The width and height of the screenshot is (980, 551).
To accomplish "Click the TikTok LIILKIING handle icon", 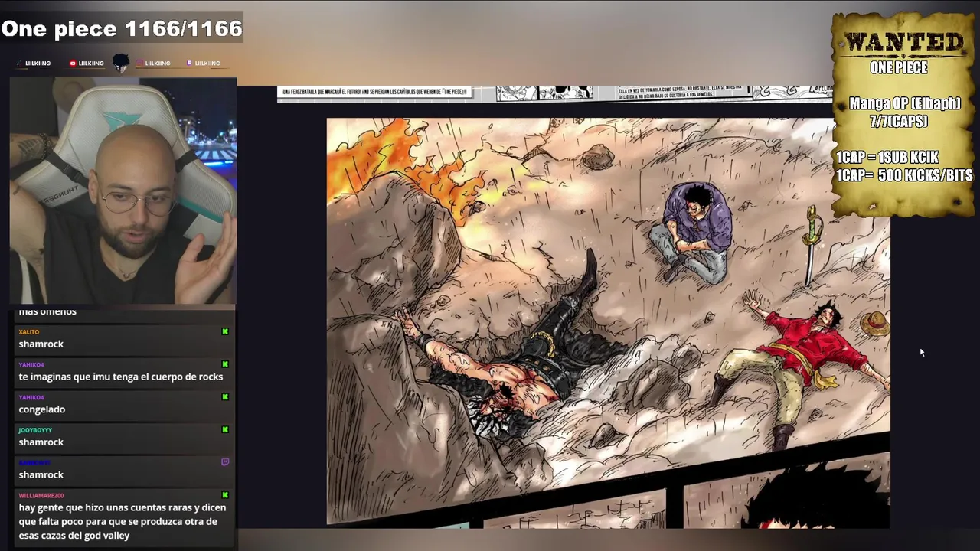I will point(20,64).
